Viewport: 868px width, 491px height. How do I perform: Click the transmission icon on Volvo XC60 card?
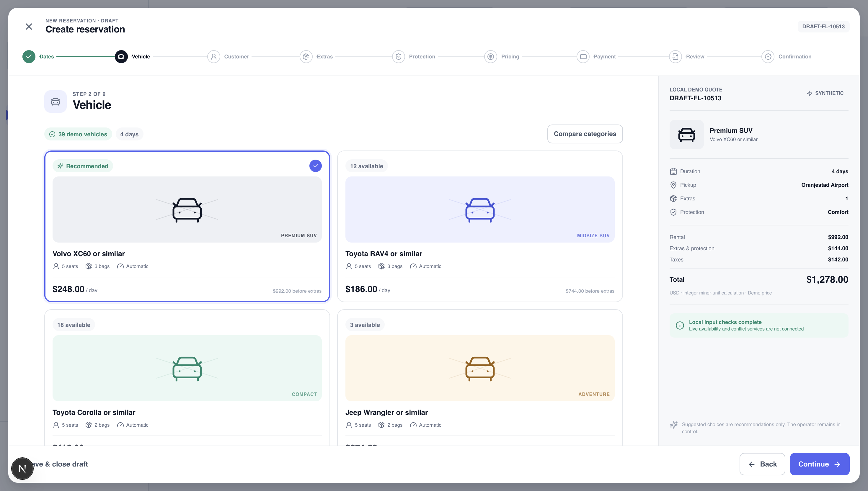click(120, 266)
